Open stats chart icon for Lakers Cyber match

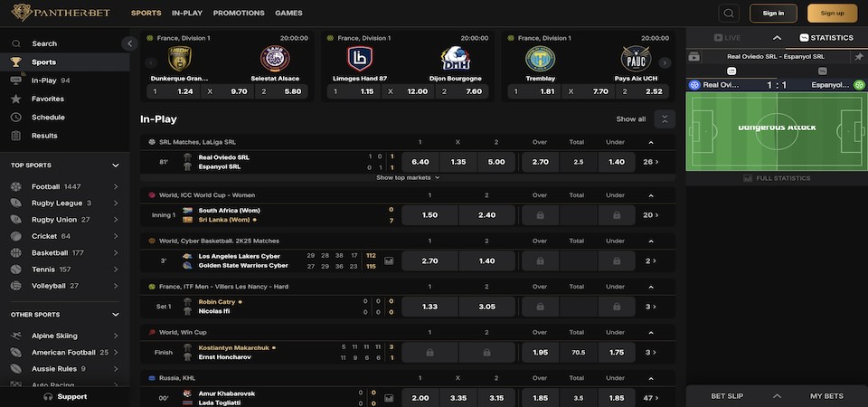[x=389, y=260]
